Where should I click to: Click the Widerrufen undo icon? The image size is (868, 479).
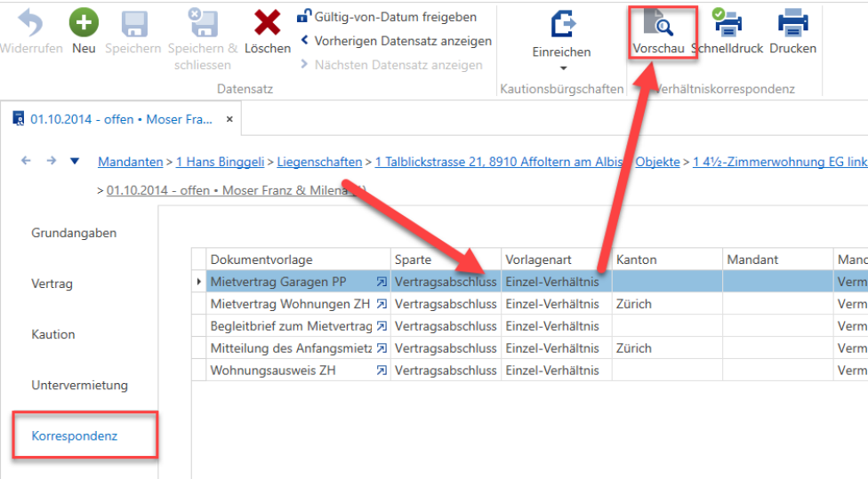click(30, 23)
